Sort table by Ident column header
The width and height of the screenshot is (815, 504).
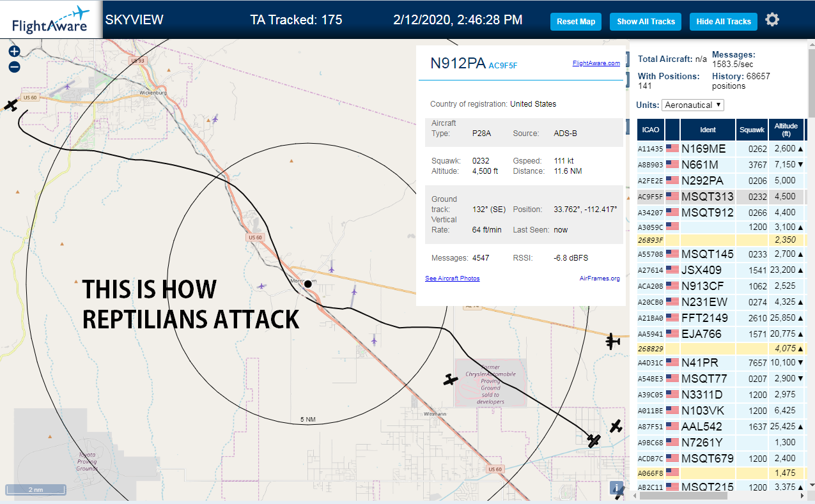pyautogui.click(x=708, y=130)
